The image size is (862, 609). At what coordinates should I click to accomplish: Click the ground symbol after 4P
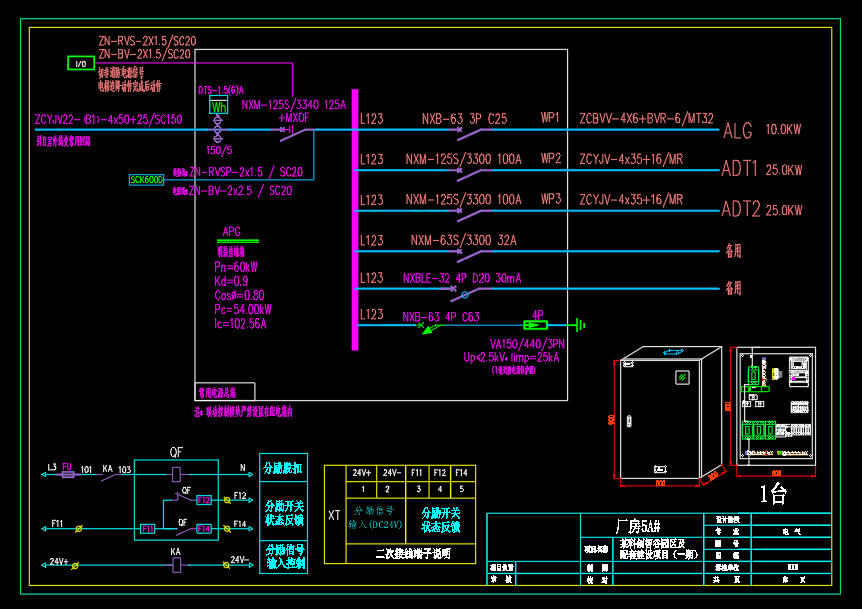pos(577,325)
